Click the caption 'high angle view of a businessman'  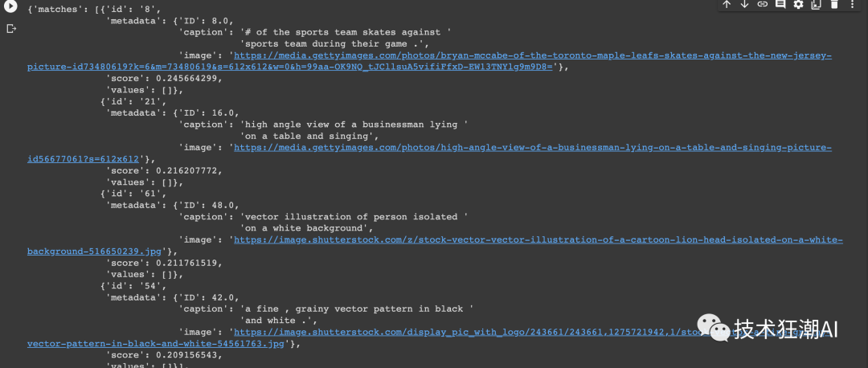coord(354,125)
